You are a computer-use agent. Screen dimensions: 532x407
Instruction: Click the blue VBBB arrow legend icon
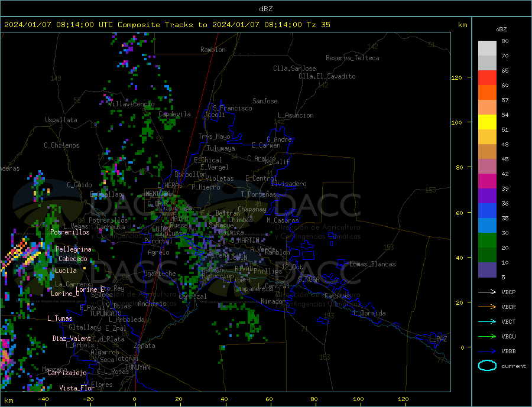point(487,351)
